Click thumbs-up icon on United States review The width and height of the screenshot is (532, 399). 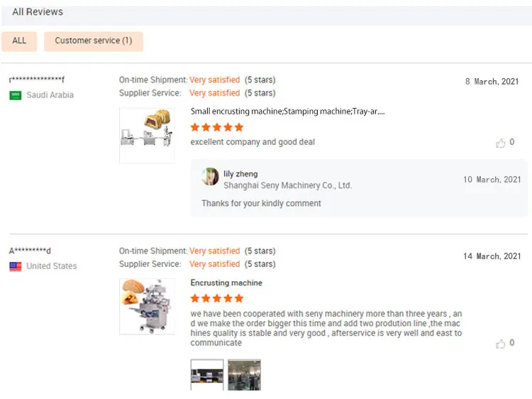point(501,344)
